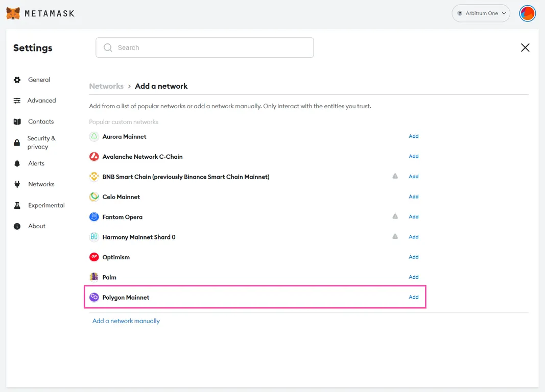Open Advanced settings
545x392 pixels.
42,101
